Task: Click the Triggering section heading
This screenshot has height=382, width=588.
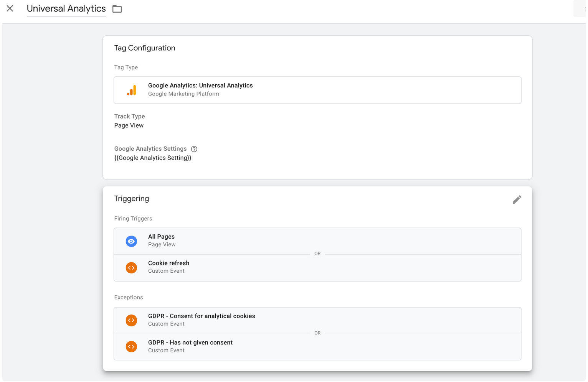Action: [x=132, y=199]
